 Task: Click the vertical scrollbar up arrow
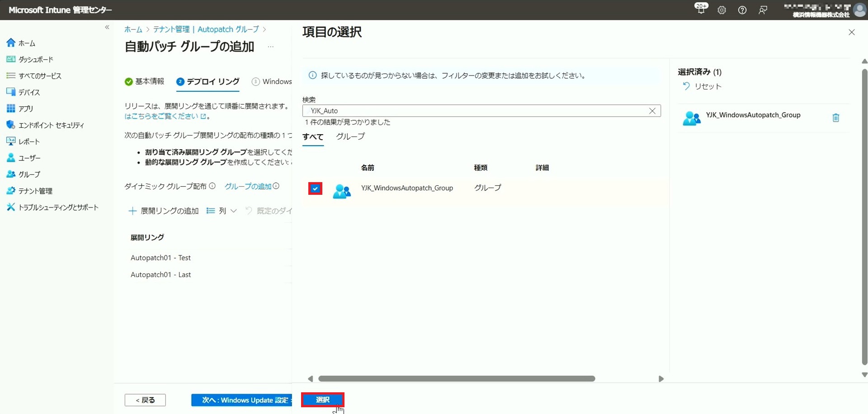(x=864, y=61)
